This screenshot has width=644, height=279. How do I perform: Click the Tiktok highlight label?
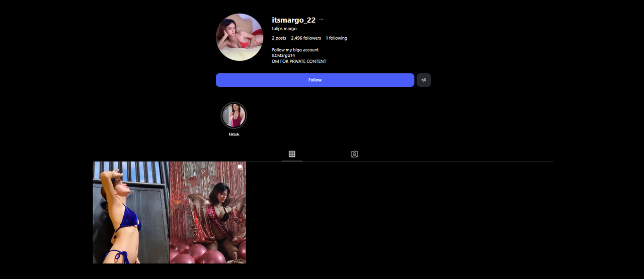coord(234,134)
